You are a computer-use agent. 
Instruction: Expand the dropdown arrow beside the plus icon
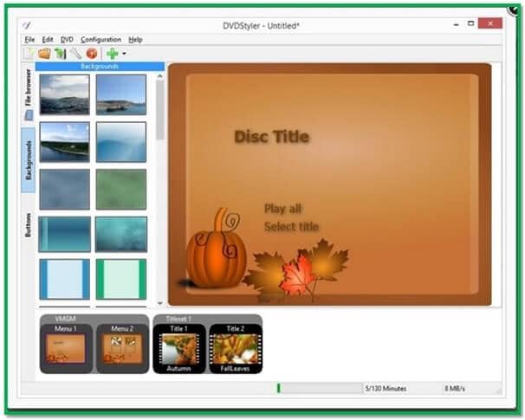[x=124, y=54]
